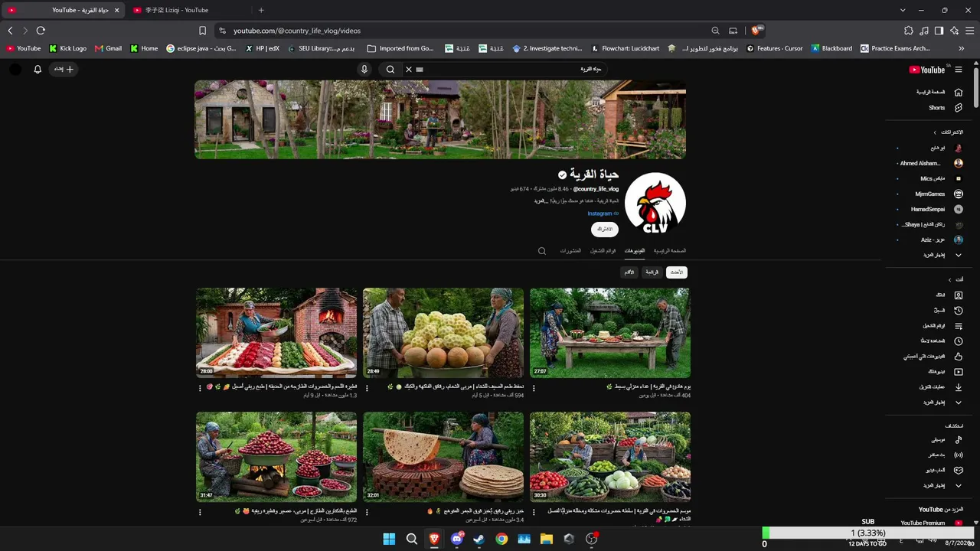980x551 pixels.
Task: Expand more subscriptions in sidebar
Action: pos(958,256)
